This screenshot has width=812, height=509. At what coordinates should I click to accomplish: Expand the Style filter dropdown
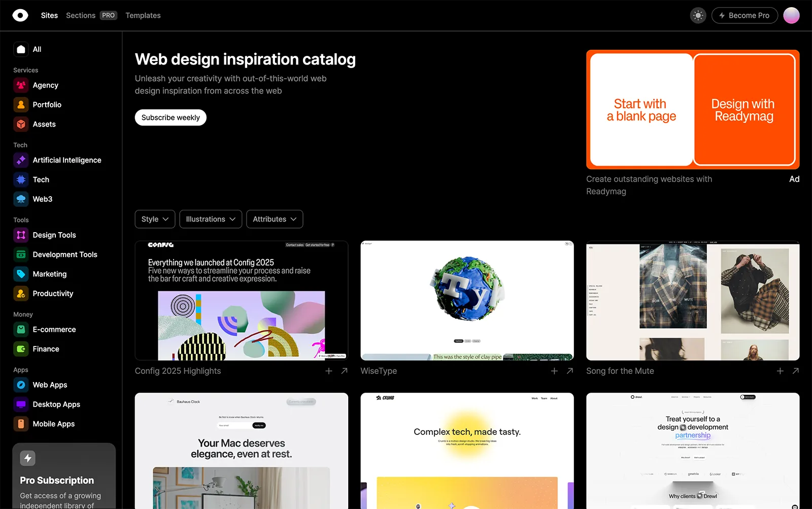click(x=155, y=219)
